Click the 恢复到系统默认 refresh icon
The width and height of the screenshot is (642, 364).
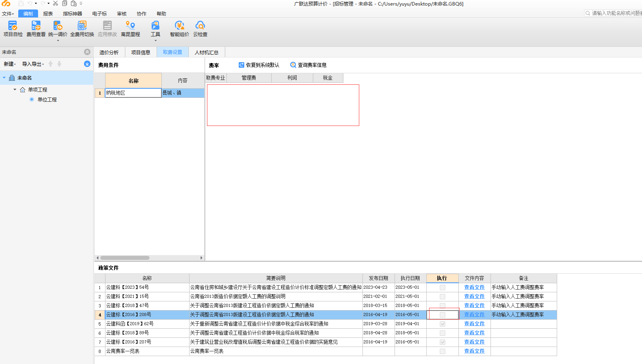click(x=241, y=65)
